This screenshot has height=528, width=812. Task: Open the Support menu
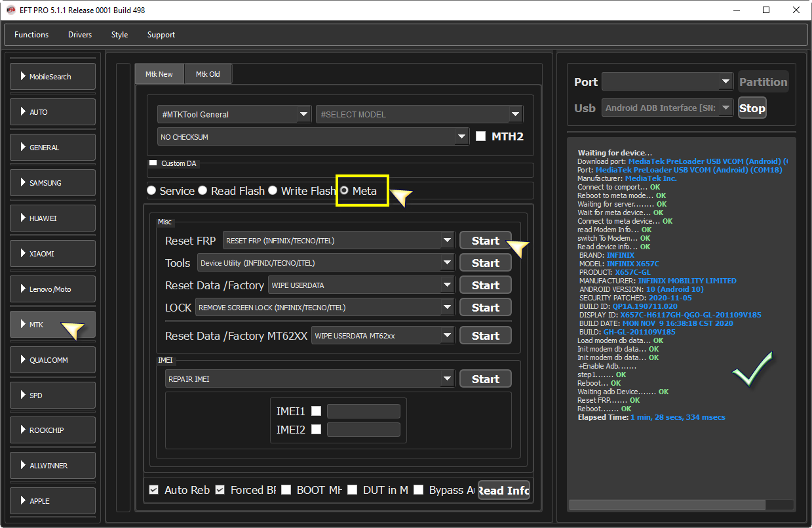click(161, 35)
